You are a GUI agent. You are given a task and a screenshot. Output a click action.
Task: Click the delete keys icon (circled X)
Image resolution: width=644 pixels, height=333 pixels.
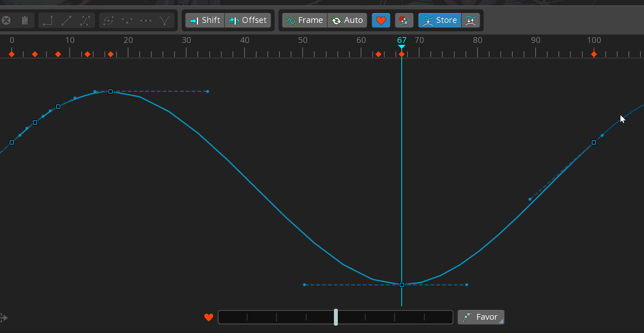pyautogui.click(x=6, y=20)
